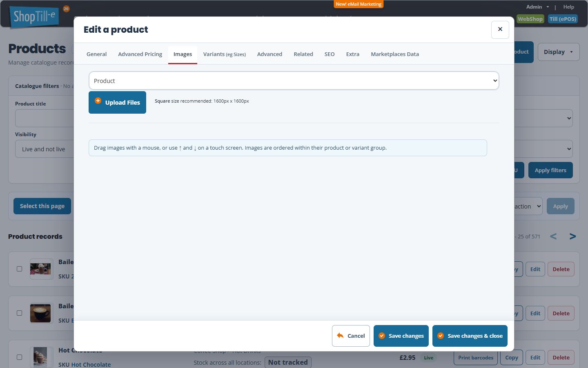This screenshot has height=368, width=588.
Task: Open the Admin dropdown menu
Action: [537, 7]
